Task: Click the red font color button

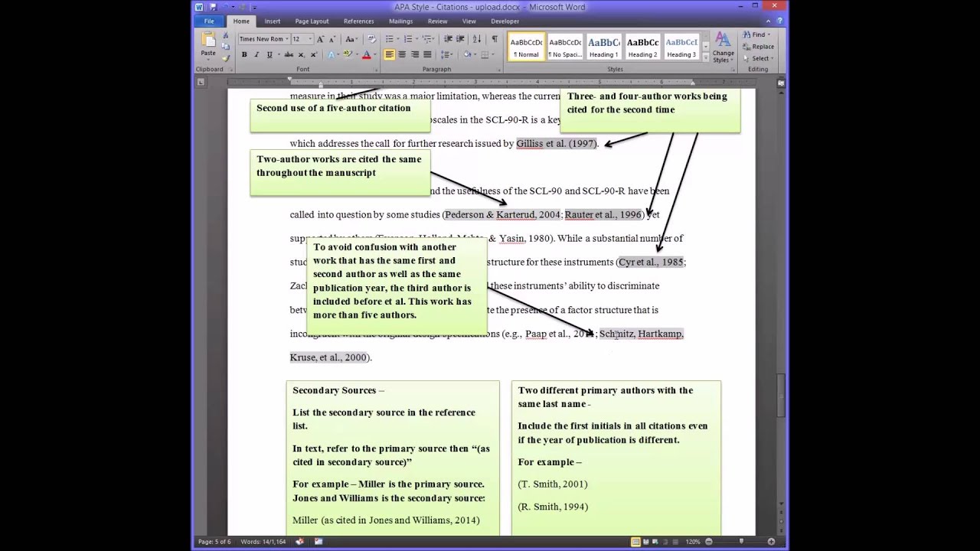Action: pos(368,54)
